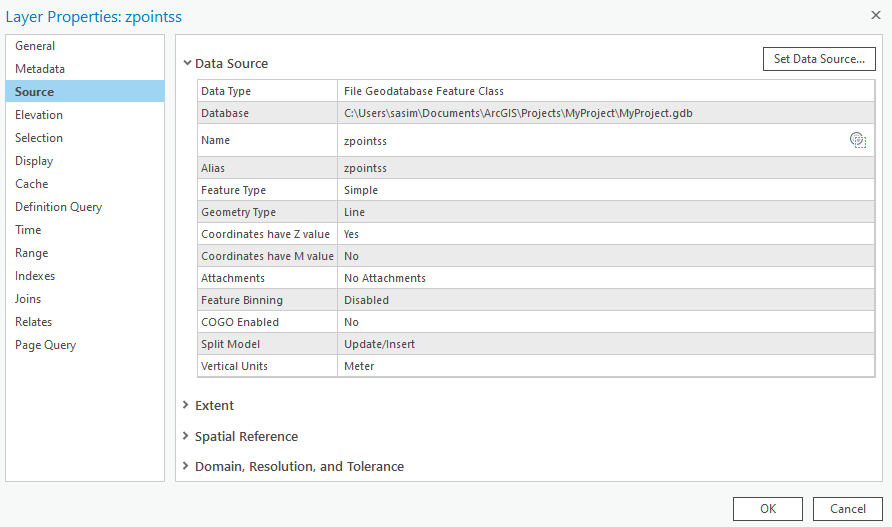
Task: Open the Display settings tab
Action: tap(34, 161)
